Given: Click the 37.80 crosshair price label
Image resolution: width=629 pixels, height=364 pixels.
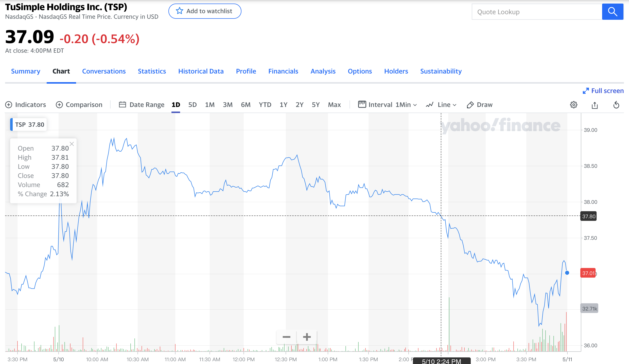Looking at the screenshot, I should [588, 216].
